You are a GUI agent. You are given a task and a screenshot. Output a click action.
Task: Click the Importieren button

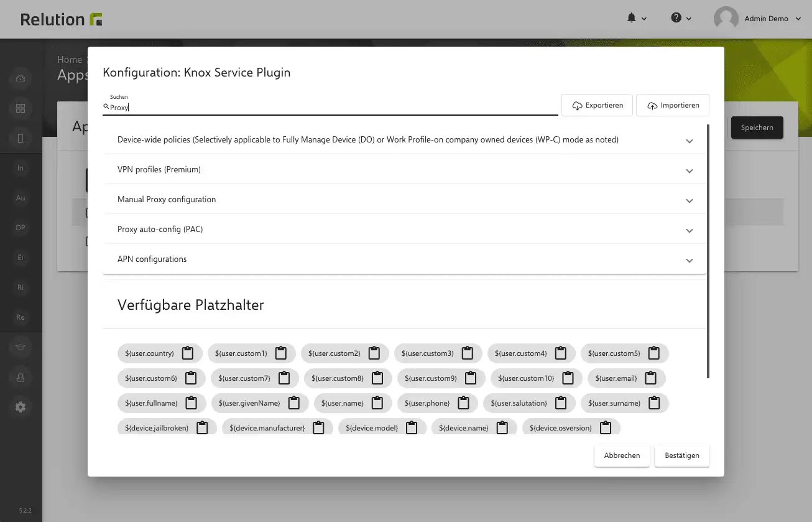[x=673, y=105]
